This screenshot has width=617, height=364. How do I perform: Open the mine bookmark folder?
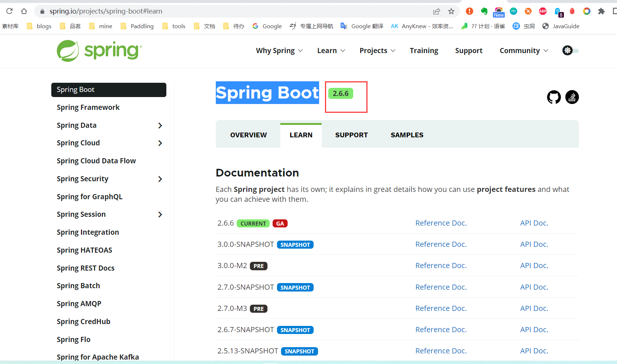(101, 26)
